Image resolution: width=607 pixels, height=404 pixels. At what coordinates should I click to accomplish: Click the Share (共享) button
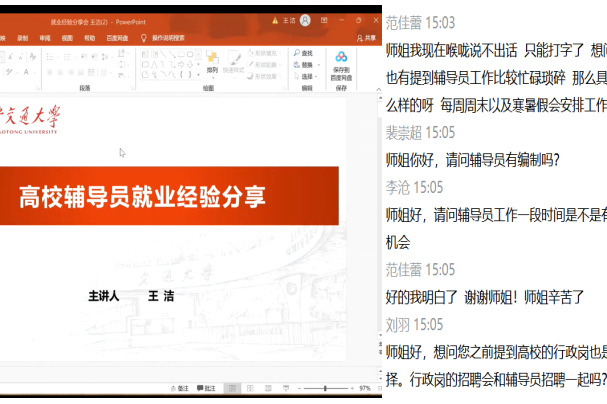[368, 38]
